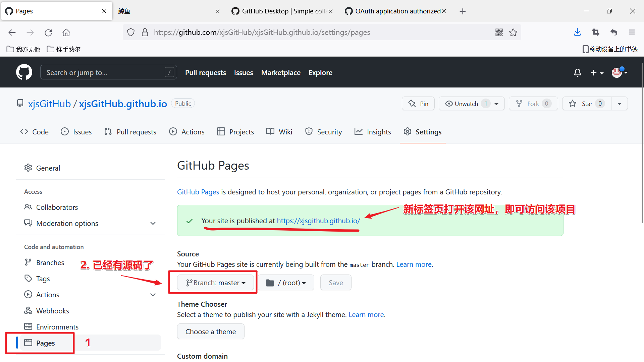Open published site https://xjsgithub.github.io/
This screenshot has width=644, height=362.
[x=318, y=221]
